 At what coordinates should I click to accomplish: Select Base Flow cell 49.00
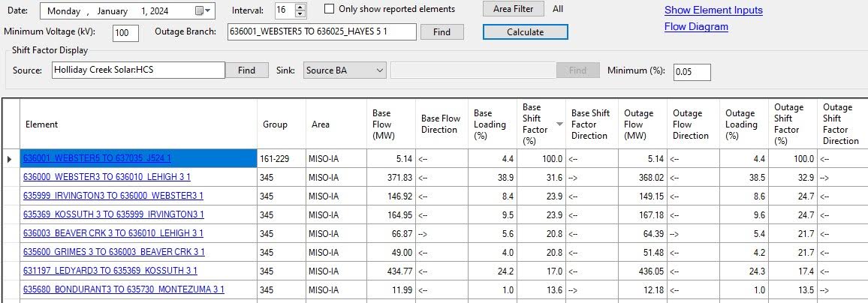(390, 253)
